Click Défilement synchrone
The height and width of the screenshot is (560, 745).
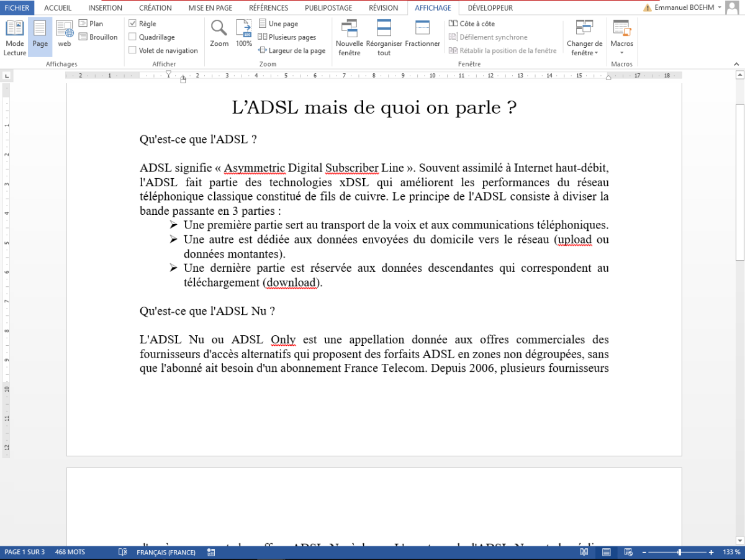point(488,37)
